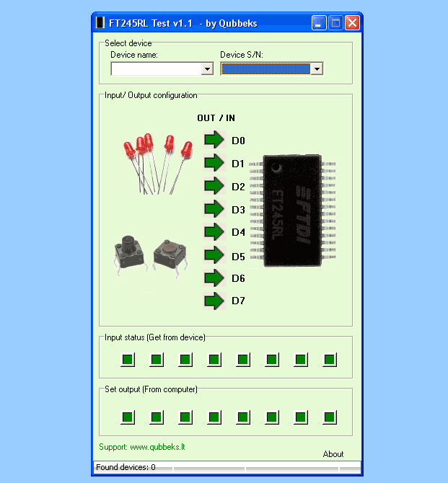Click the OUT / IN heading
This screenshot has height=483, width=448.
coord(216,118)
